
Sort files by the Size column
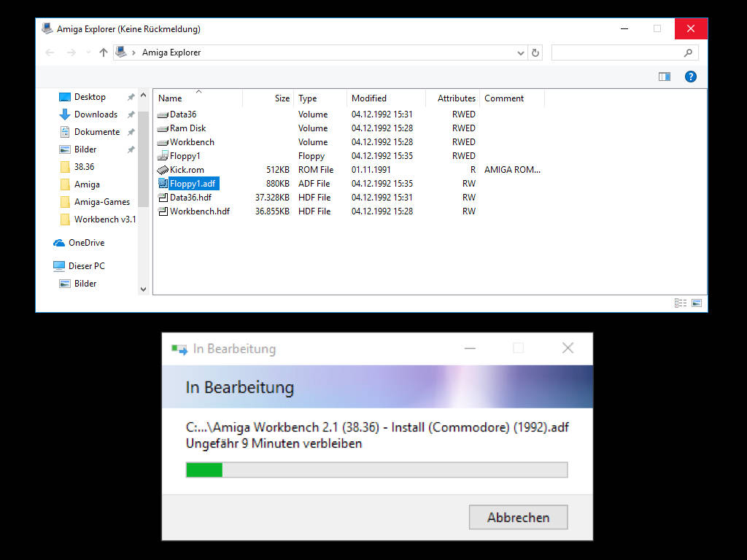click(x=282, y=98)
